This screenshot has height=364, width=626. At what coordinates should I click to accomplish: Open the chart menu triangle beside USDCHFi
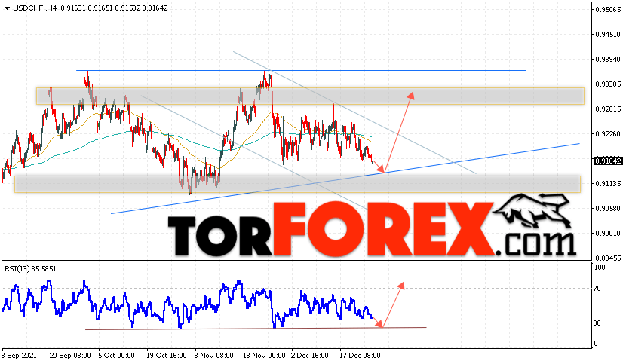8,8
